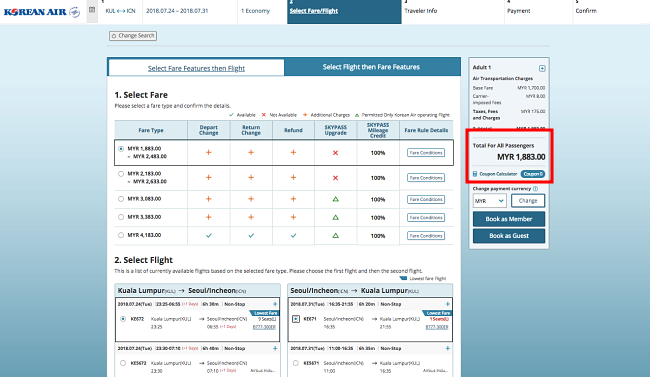Click the Traveler Info step

click(x=420, y=11)
